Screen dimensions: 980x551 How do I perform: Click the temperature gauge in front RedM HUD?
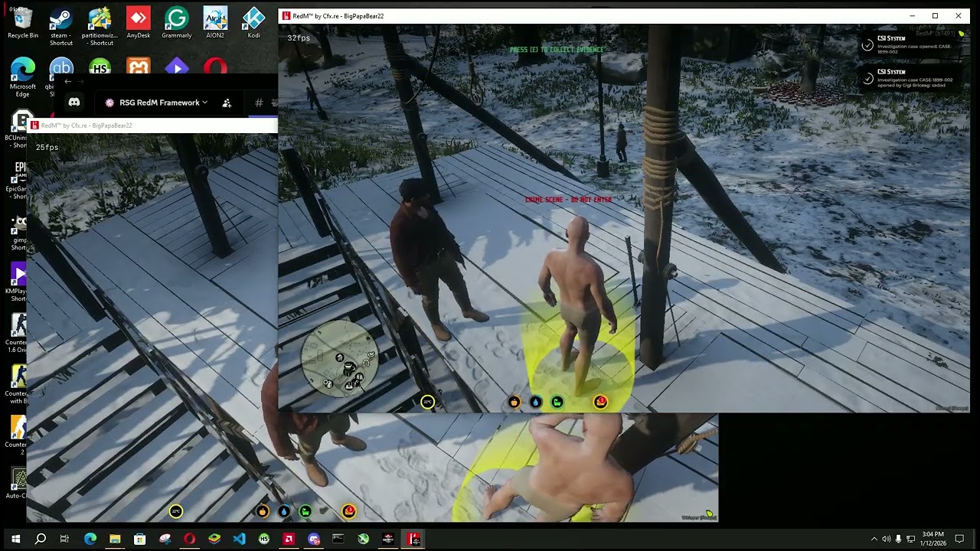428,402
